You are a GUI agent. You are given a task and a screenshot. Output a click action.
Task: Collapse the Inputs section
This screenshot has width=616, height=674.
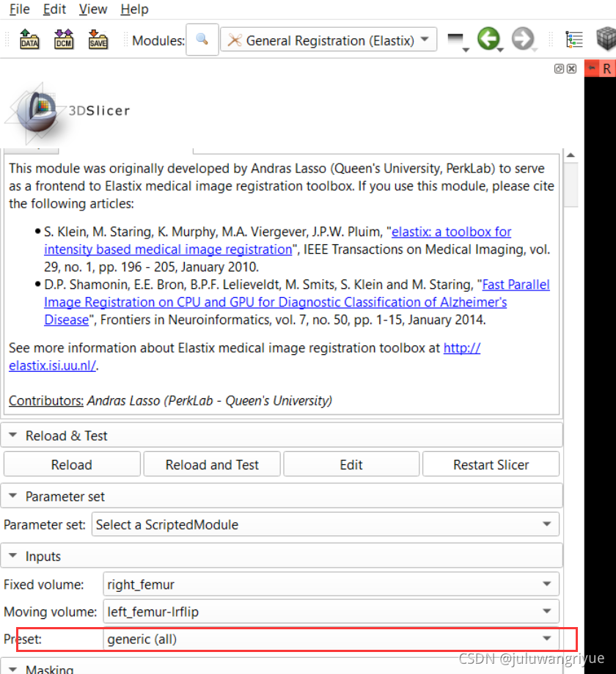[282, 556]
